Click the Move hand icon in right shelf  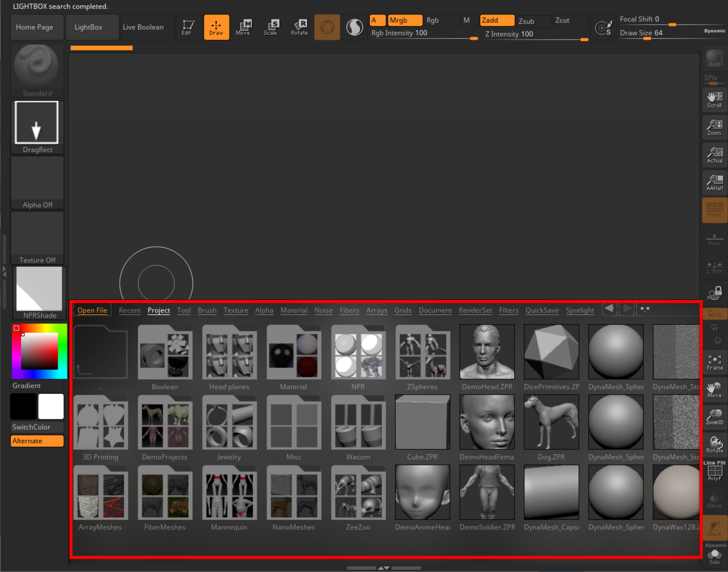pos(715,390)
